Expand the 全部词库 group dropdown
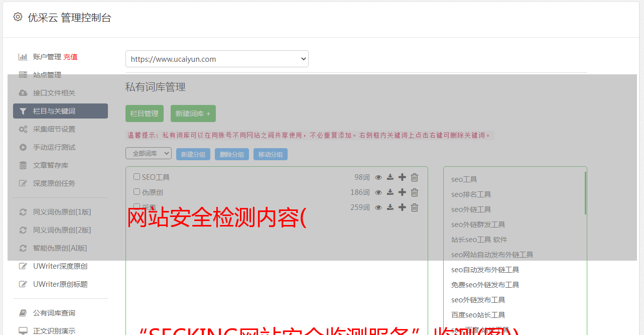This screenshot has width=644, height=335. coord(149,154)
